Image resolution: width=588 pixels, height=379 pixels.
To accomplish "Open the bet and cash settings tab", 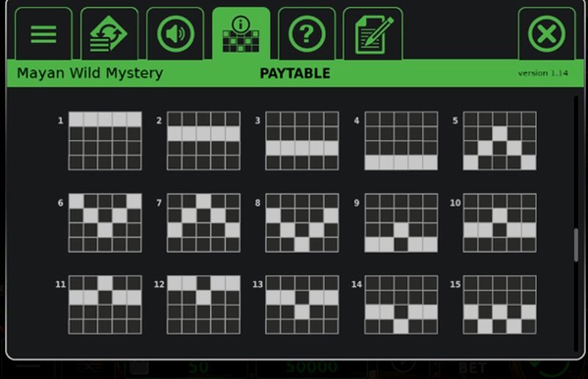I will [x=109, y=34].
